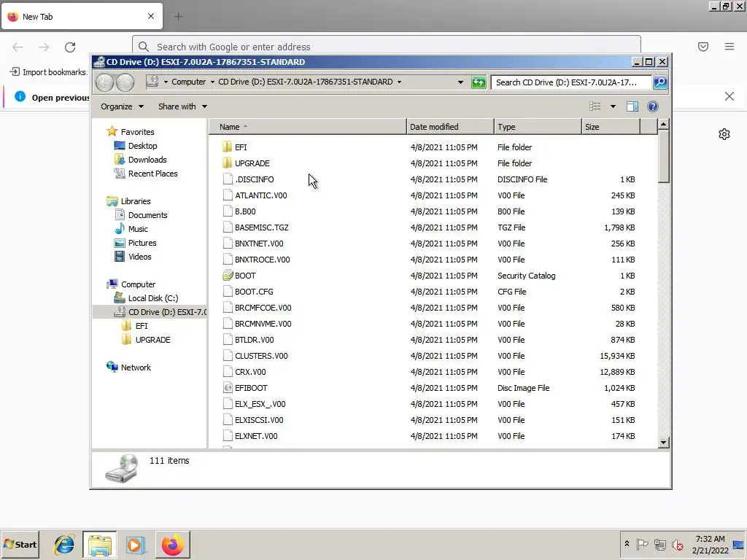The height and width of the screenshot is (560, 747).
Task: Select the EFIBOOT disc image file icon
Action: tap(228, 388)
